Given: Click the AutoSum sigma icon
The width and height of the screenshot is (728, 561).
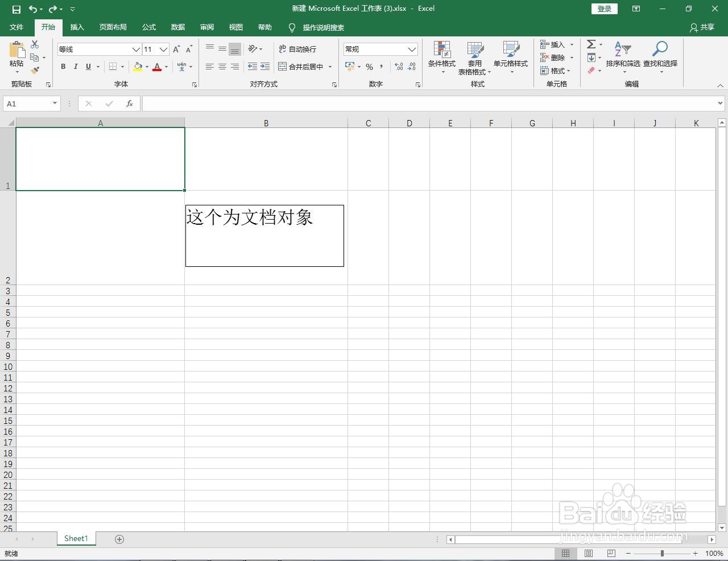Looking at the screenshot, I should 591,44.
